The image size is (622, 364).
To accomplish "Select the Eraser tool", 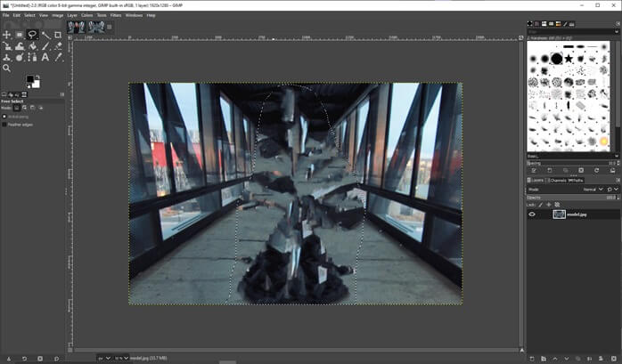I will 58,46.
